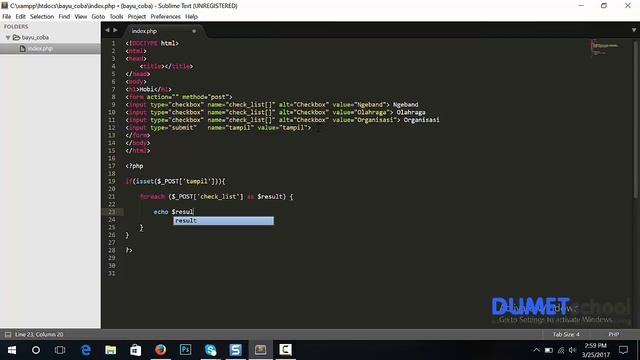Open the Edit menu

pos(20,17)
